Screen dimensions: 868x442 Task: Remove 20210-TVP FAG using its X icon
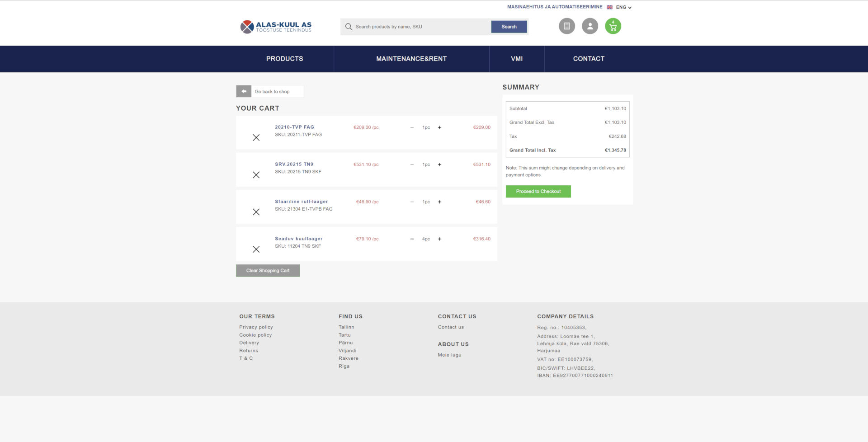[256, 137]
